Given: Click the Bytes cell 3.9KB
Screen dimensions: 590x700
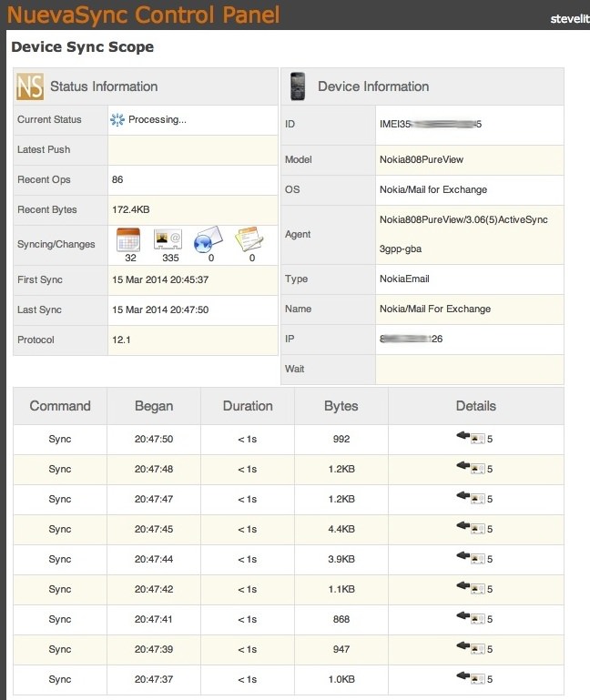Looking at the screenshot, I should coord(341,559).
